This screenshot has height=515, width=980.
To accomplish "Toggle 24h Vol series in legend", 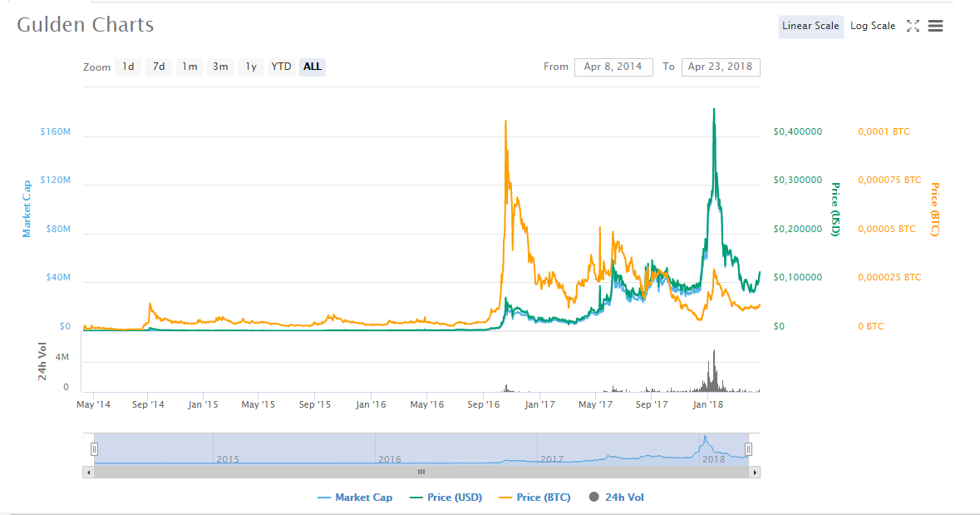I will click(616, 498).
